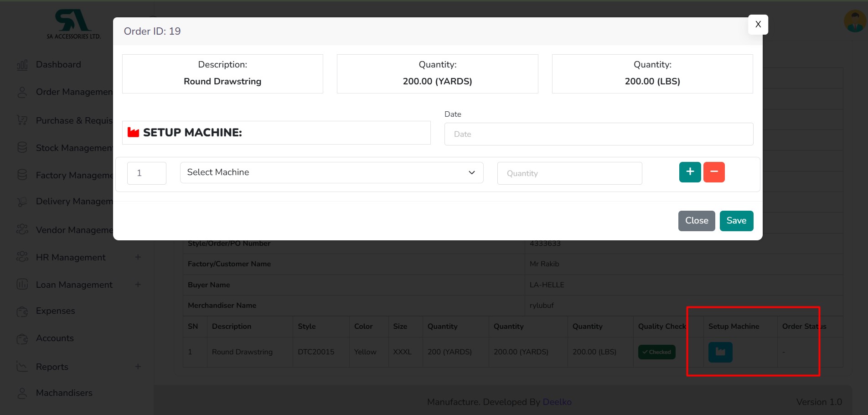The height and width of the screenshot is (415, 868).
Task: Click the red minus remove-row button
Action: [x=713, y=172]
